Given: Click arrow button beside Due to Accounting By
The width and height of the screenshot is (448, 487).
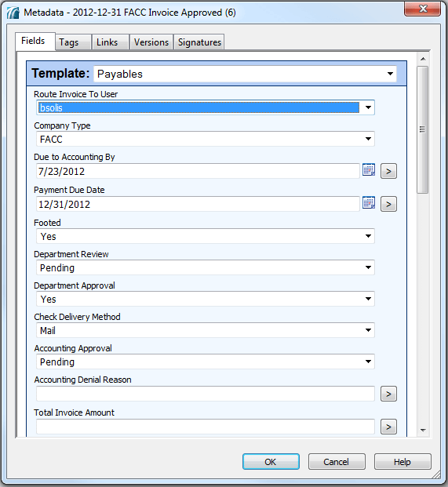Looking at the screenshot, I should coord(388,171).
